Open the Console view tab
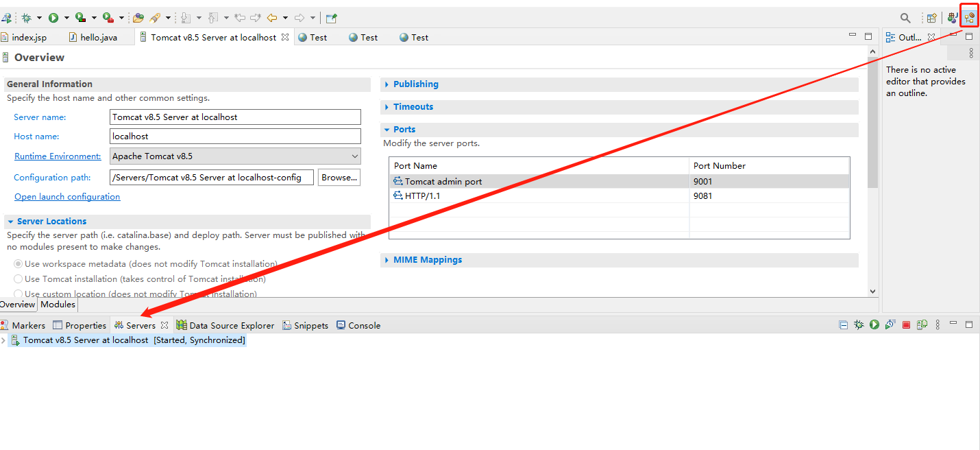This screenshot has width=980, height=450. tap(358, 325)
